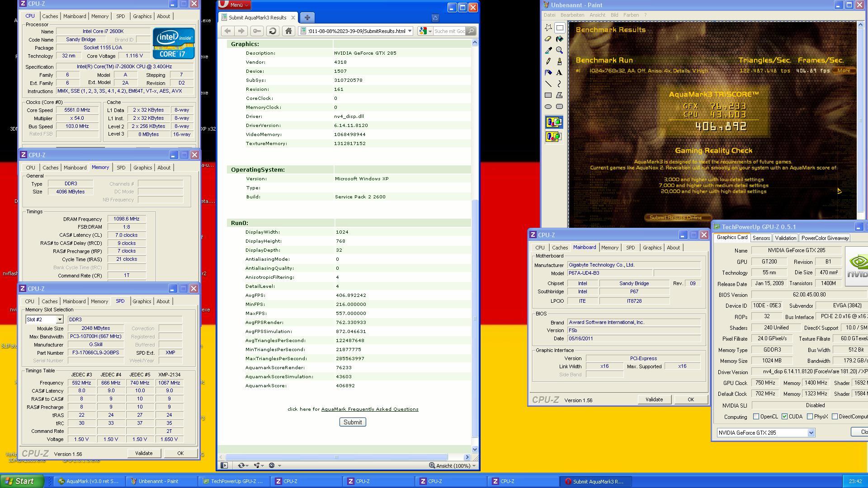Select the Curve tool in Paint
Viewport: 868px width, 488px height.
(x=560, y=84)
